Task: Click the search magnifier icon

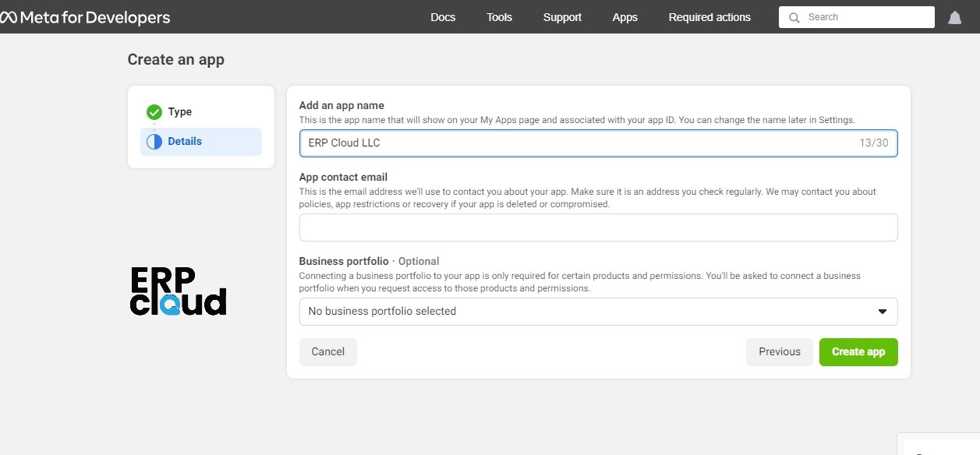Action: pos(794,17)
